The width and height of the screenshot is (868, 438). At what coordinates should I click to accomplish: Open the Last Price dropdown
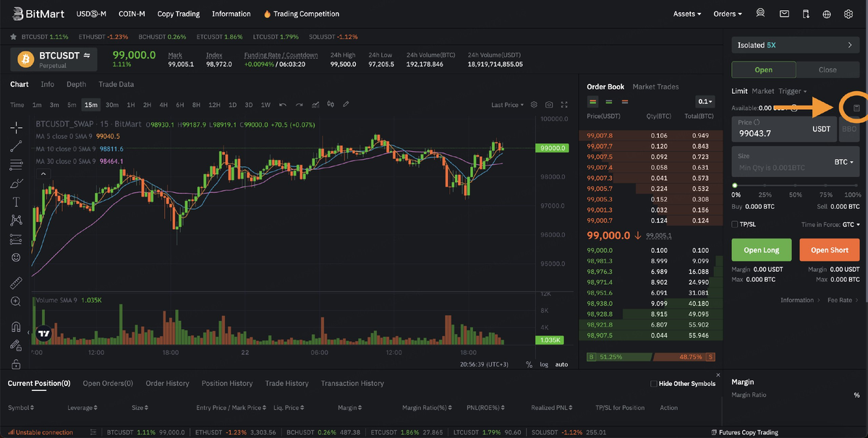point(508,105)
